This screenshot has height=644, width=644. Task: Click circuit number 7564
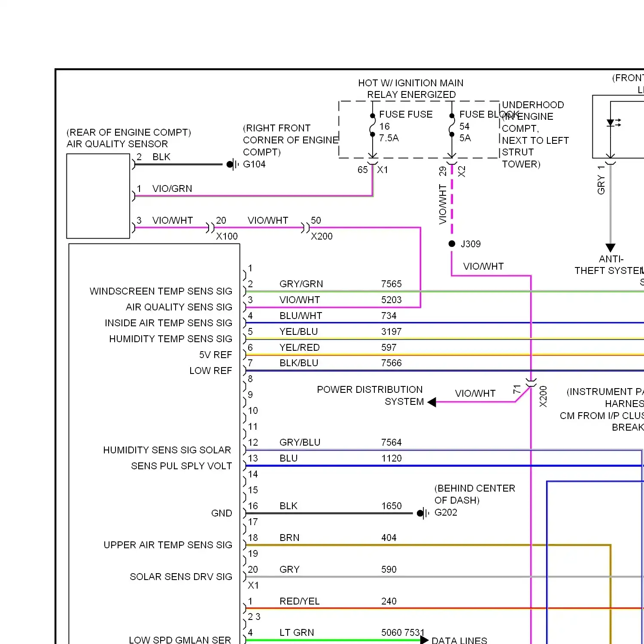[x=391, y=442]
